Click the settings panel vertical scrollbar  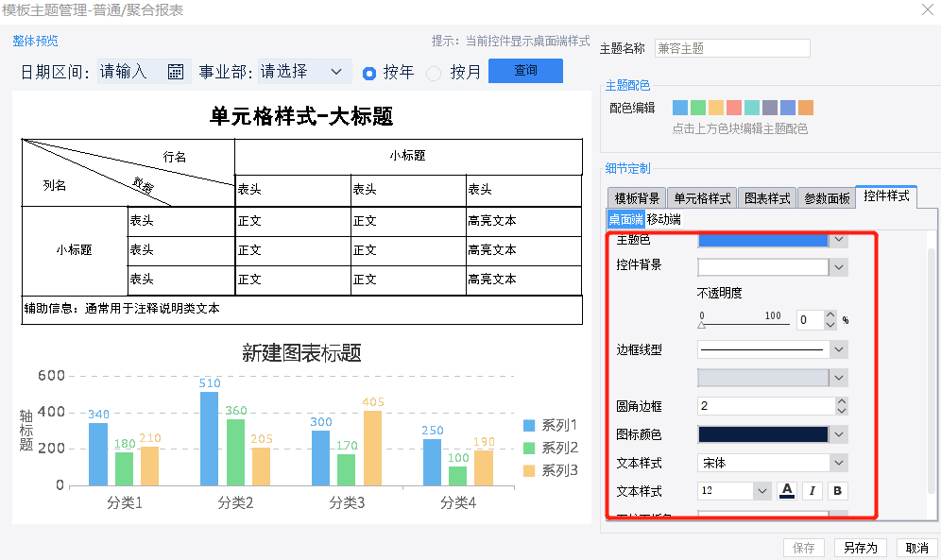[x=932, y=372]
